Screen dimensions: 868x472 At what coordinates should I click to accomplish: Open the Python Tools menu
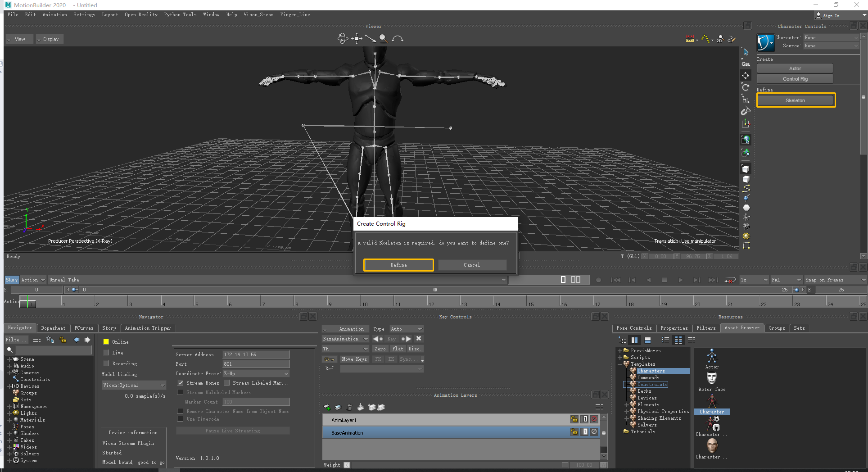click(x=180, y=14)
